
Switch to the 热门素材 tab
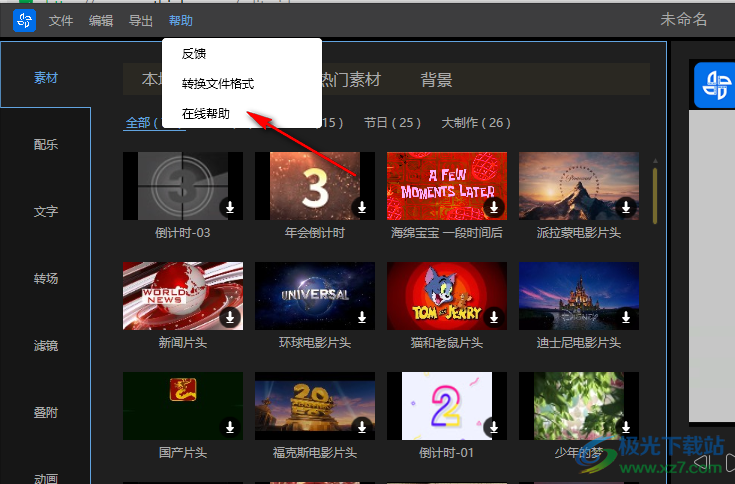351,80
